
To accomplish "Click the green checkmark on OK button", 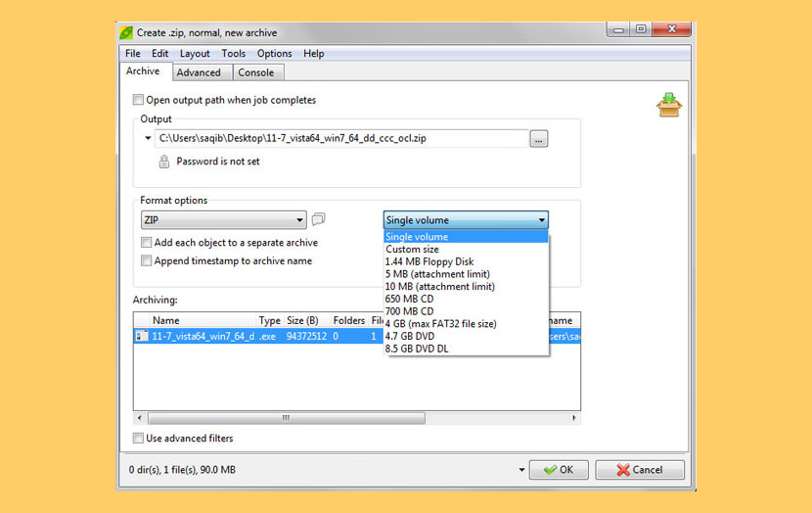I will tap(550, 470).
